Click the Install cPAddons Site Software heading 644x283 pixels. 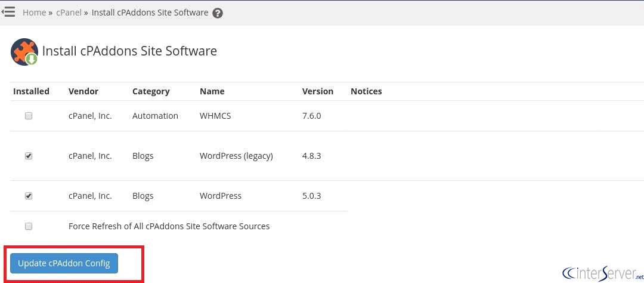[x=129, y=51]
